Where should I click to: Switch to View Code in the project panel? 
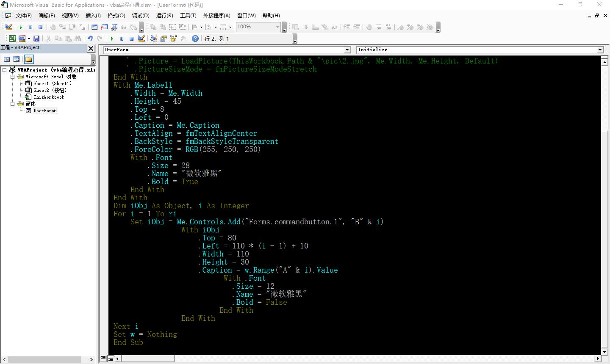(7, 59)
